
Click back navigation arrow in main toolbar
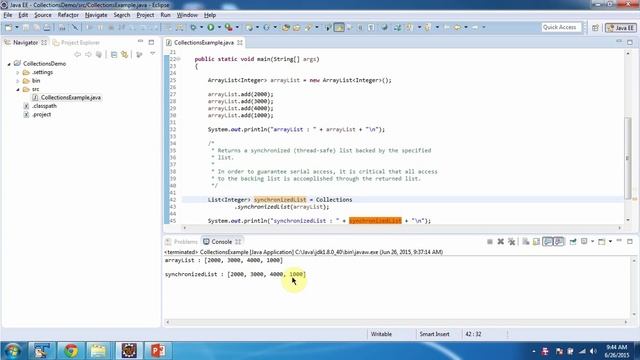pos(458,27)
